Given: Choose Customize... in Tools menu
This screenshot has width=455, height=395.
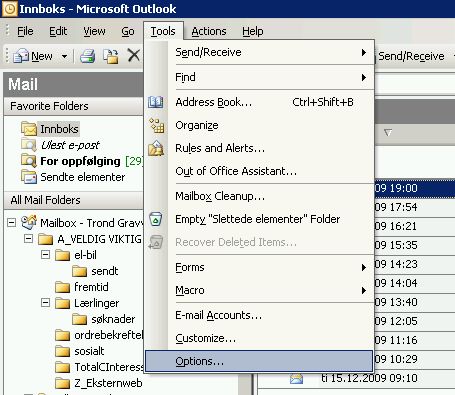Looking at the screenshot, I should point(259,338).
